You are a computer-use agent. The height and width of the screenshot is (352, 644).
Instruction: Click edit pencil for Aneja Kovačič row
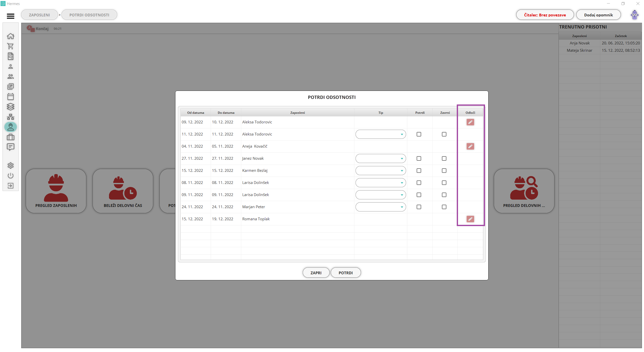pyautogui.click(x=470, y=146)
